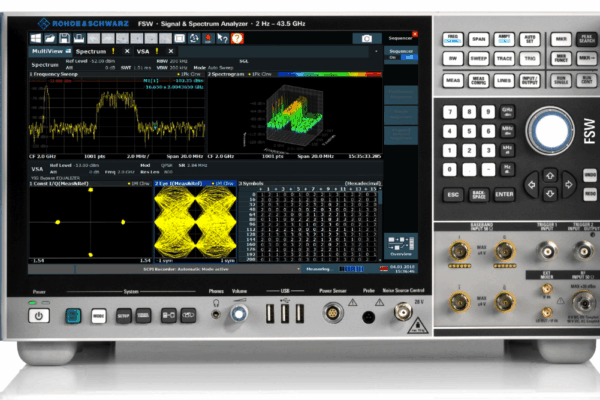The height and width of the screenshot is (400, 600).
Task: Click the down arrow navigation key
Action: click(x=550, y=194)
